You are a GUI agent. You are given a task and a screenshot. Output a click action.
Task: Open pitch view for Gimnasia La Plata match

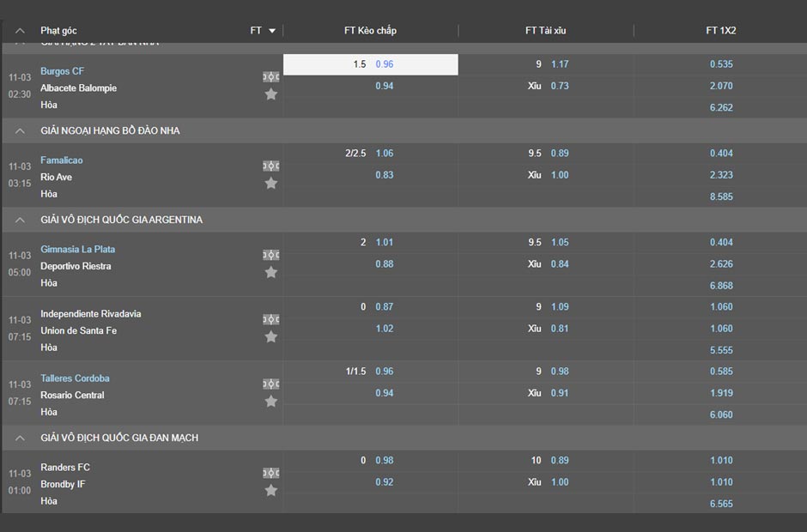tap(271, 255)
